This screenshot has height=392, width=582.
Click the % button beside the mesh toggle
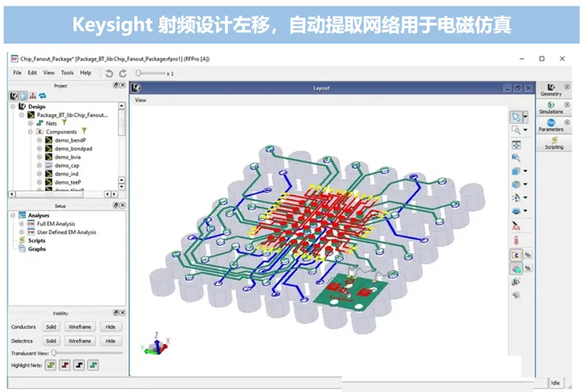[527, 268]
